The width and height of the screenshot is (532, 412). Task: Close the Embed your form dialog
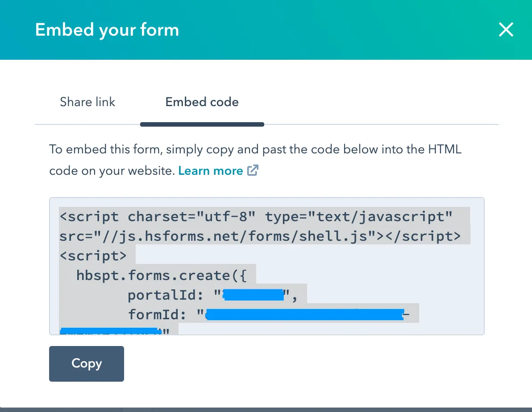click(506, 29)
